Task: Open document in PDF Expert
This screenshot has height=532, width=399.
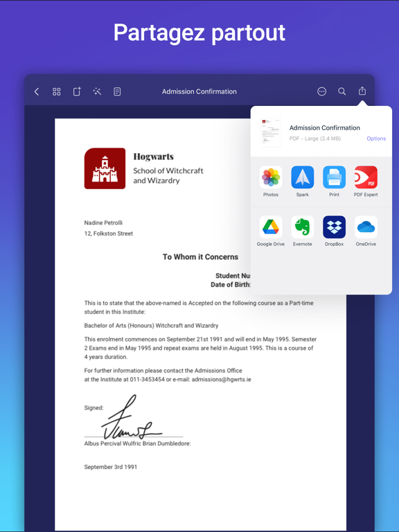Action: pyautogui.click(x=366, y=181)
